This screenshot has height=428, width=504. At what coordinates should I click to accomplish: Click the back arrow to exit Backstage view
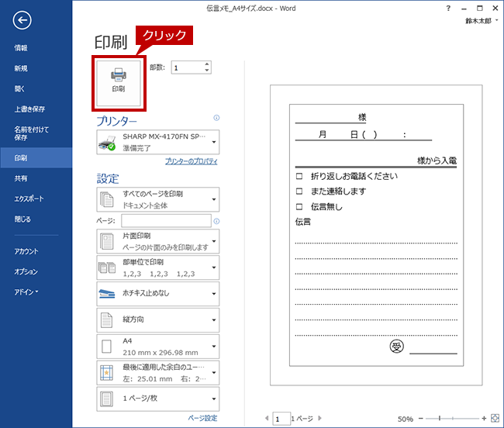coord(22,20)
